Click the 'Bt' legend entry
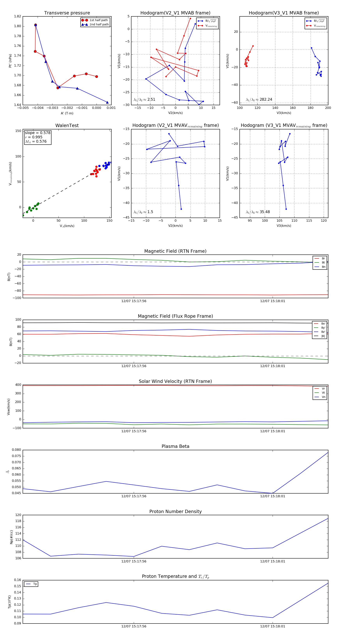Image resolution: width=351 pixels, height=644 pixels. click(320, 262)
